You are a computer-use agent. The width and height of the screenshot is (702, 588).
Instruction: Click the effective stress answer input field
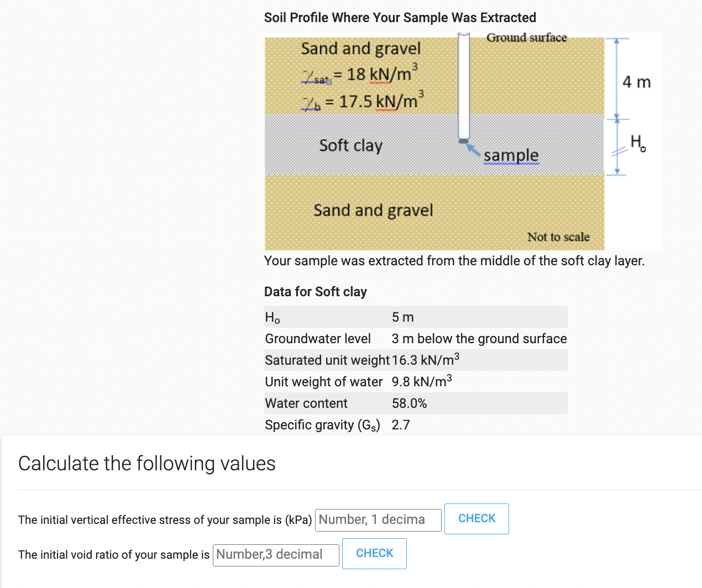click(x=378, y=519)
